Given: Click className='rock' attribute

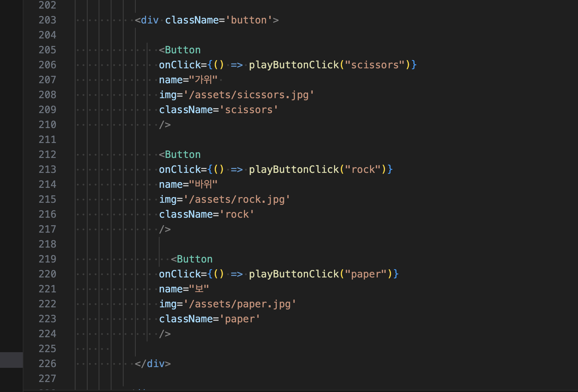Looking at the screenshot, I should pyautogui.click(x=207, y=214).
